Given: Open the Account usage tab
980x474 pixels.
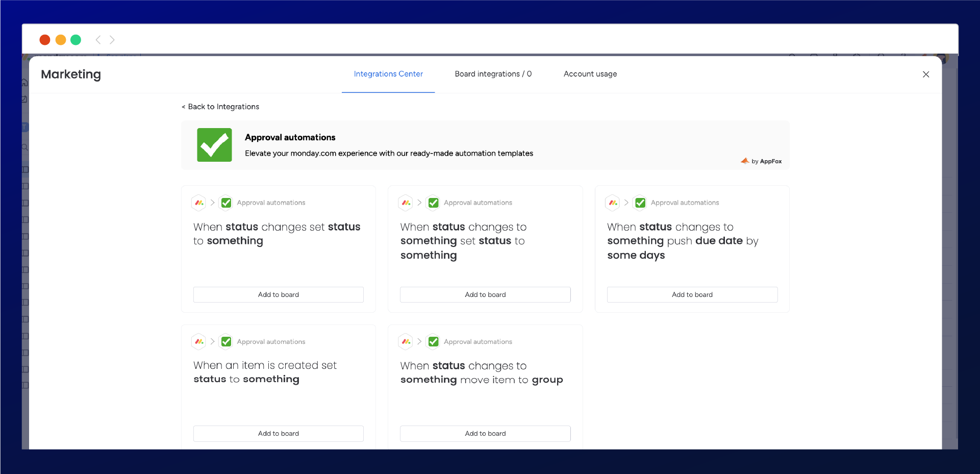Looking at the screenshot, I should click(590, 74).
